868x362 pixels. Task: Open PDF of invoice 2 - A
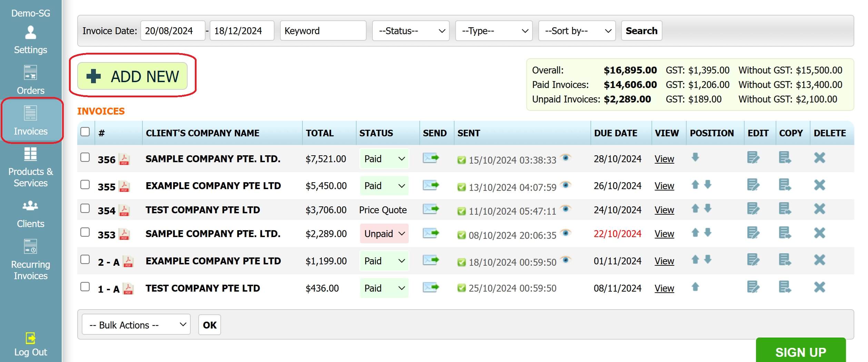[128, 262]
